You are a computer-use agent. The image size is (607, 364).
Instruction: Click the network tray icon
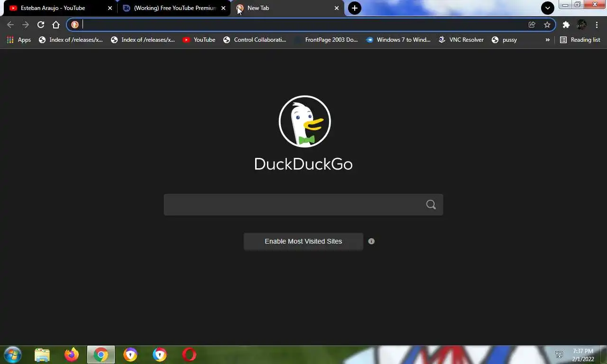pyautogui.click(x=559, y=355)
